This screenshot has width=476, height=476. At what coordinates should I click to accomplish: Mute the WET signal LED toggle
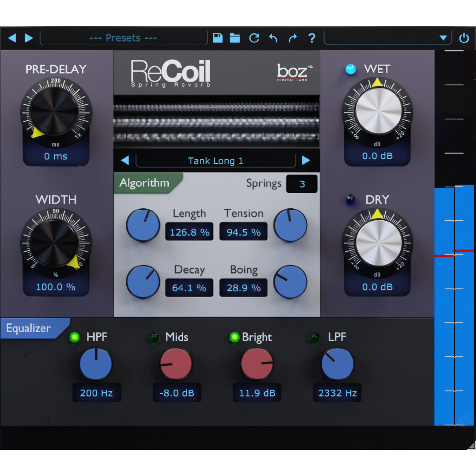pyautogui.click(x=350, y=69)
